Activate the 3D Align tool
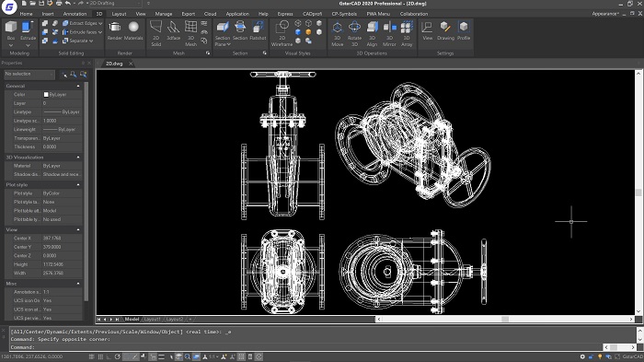 [372, 33]
